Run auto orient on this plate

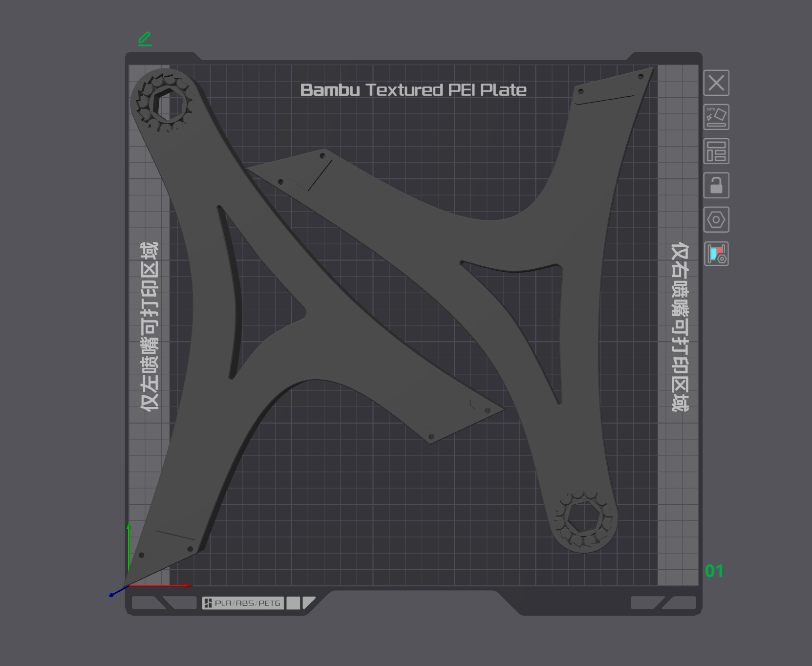point(716,117)
